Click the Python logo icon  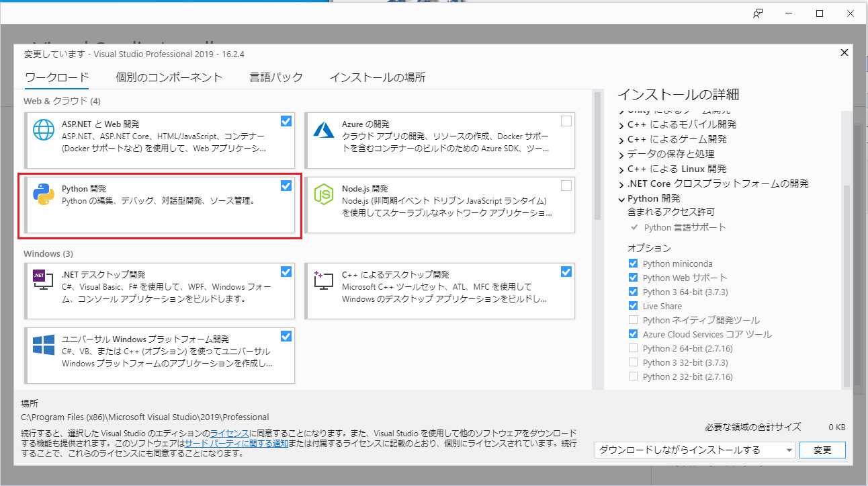(x=44, y=194)
